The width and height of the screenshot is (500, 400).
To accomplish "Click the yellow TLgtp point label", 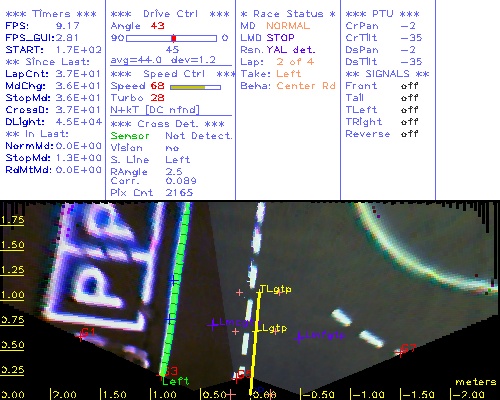I will [x=275, y=289].
